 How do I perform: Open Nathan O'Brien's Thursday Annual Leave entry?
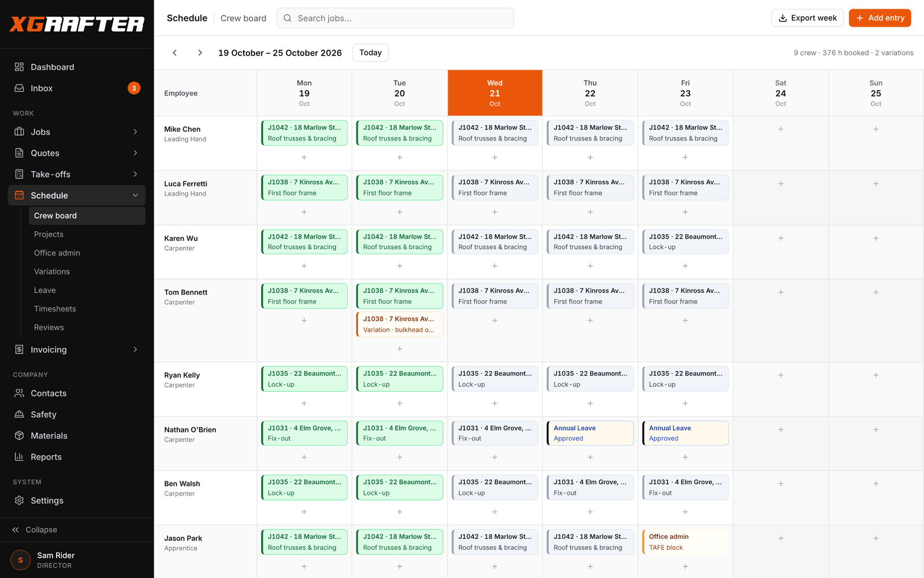click(590, 433)
